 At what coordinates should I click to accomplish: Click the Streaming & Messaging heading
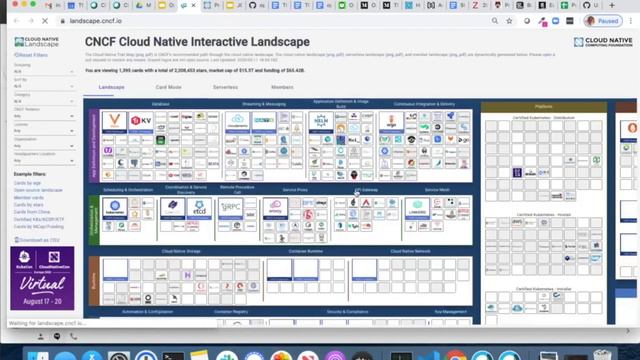(x=264, y=104)
